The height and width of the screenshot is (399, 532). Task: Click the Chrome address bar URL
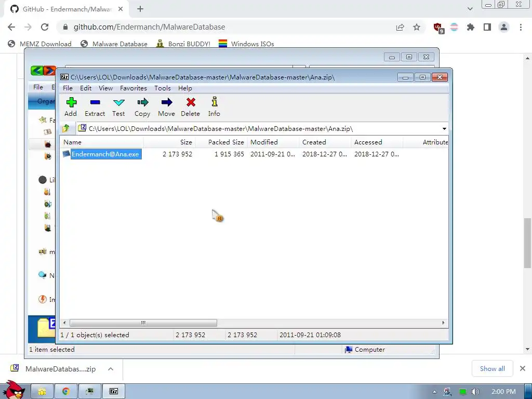point(149,27)
